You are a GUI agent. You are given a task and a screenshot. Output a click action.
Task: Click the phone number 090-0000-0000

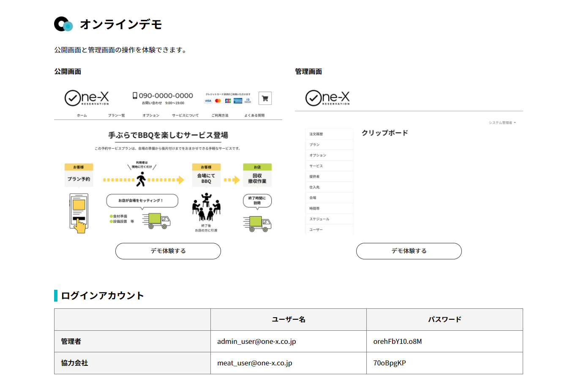coord(166,95)
